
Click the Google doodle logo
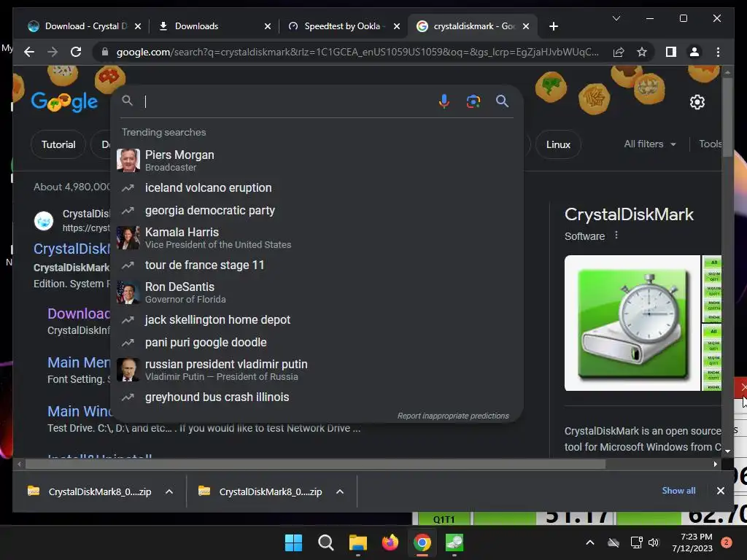coord(64,101)
